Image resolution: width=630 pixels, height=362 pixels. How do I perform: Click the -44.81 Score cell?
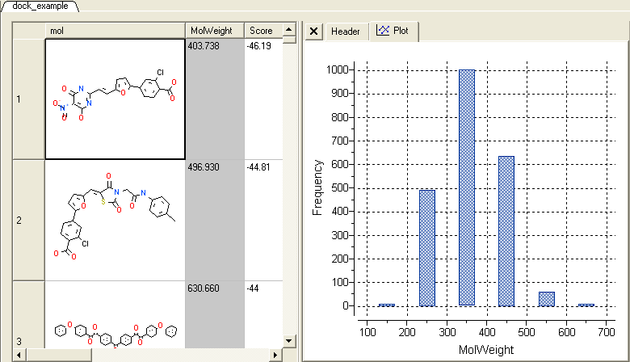click(x=264, y=220)
